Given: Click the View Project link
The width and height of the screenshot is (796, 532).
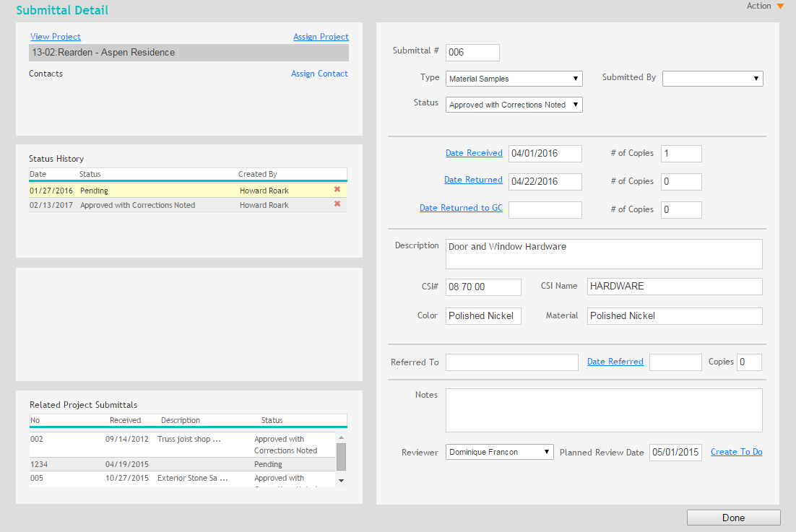Looking at the screenshot, I should (x=56, y=37).
